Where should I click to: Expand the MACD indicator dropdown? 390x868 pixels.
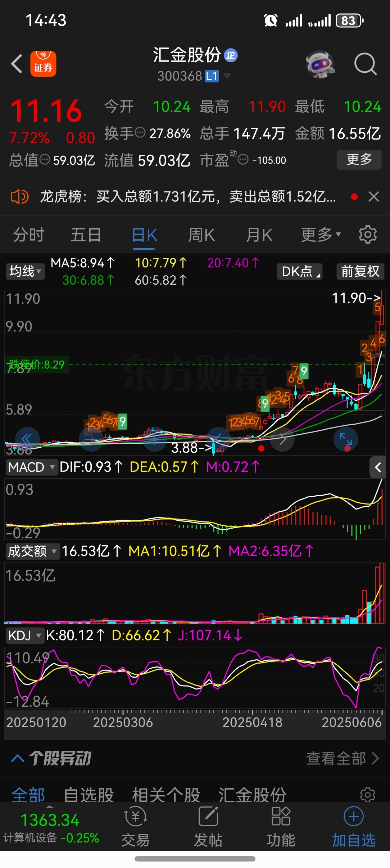click(32, 467)
